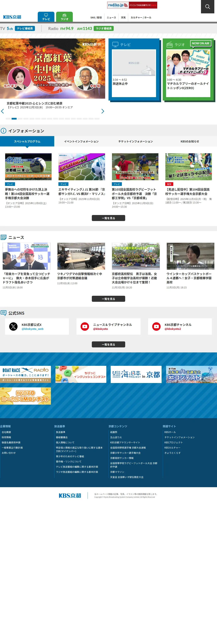Switch to the テレビ tab

(46, 17)
